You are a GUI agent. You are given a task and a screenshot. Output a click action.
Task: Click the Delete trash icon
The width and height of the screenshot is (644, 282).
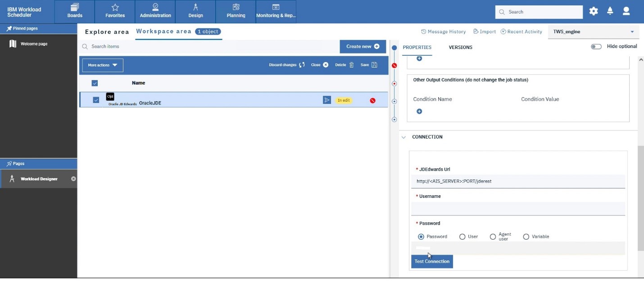tap(351, 65)
